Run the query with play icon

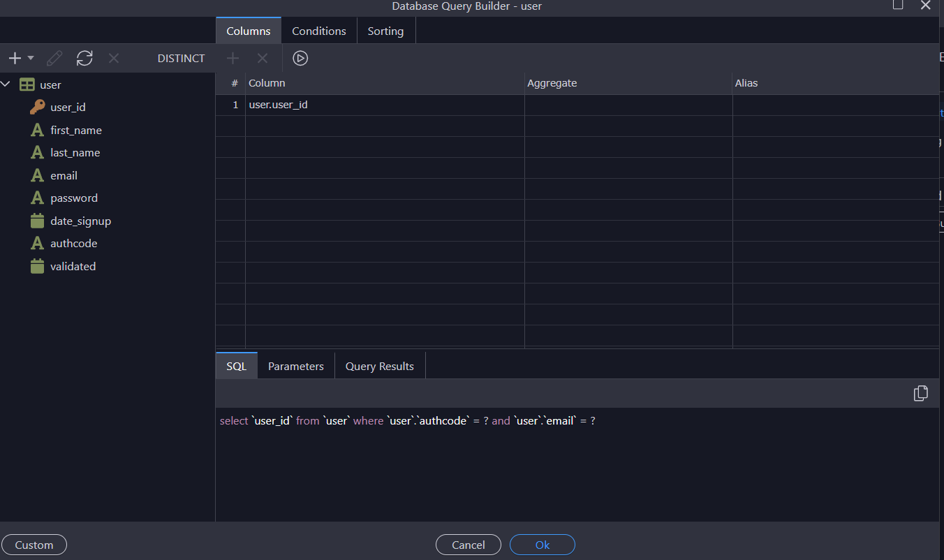[x=300, y=59]
